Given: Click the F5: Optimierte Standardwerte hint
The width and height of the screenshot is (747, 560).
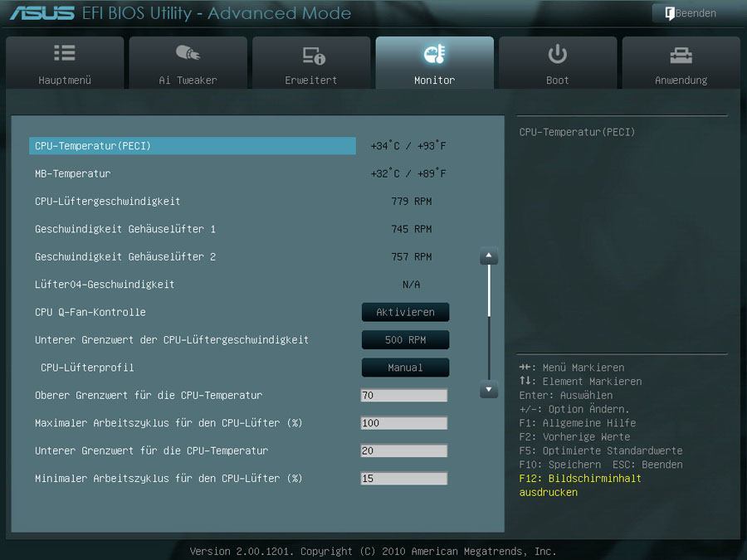Looking at the screenshot, I should 601,450.
